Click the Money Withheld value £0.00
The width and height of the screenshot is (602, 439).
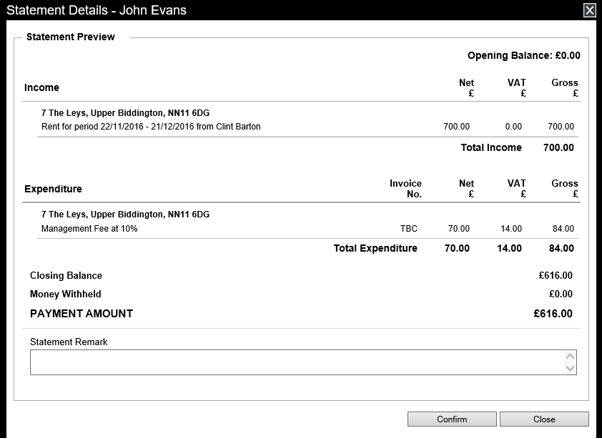coord(561,294)
